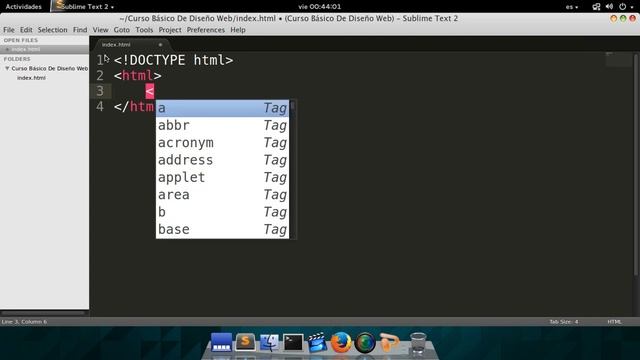Viewport: 640px width, 360px height.
Task: Click the Sublime Text icon in the top bar
Action: tap(60, 5)
